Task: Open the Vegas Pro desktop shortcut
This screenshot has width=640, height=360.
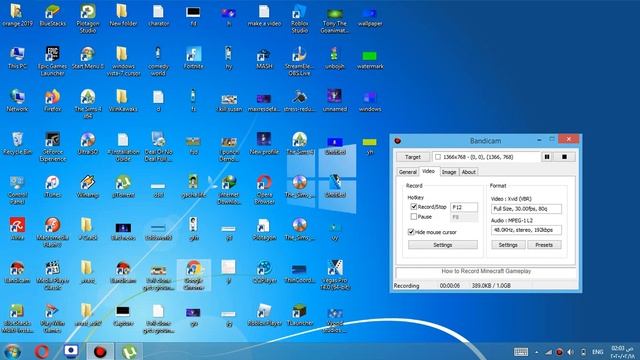Action: pos(335,276)
